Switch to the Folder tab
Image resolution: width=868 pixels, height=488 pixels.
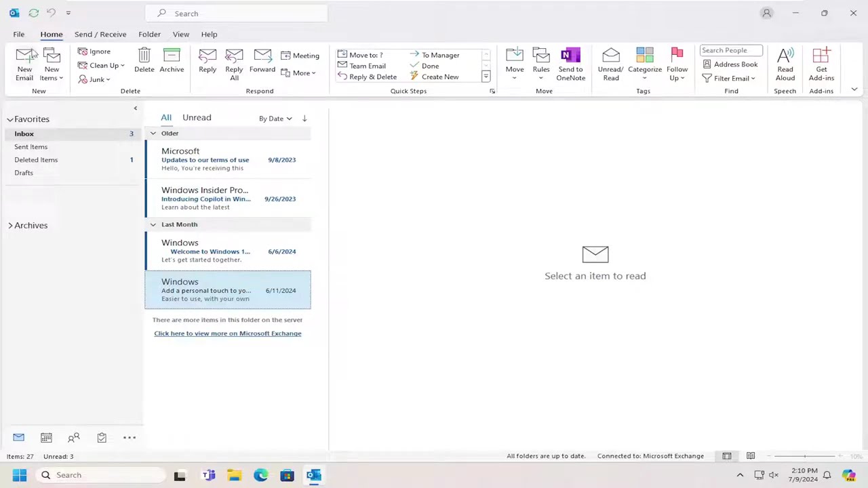point(149,34)
